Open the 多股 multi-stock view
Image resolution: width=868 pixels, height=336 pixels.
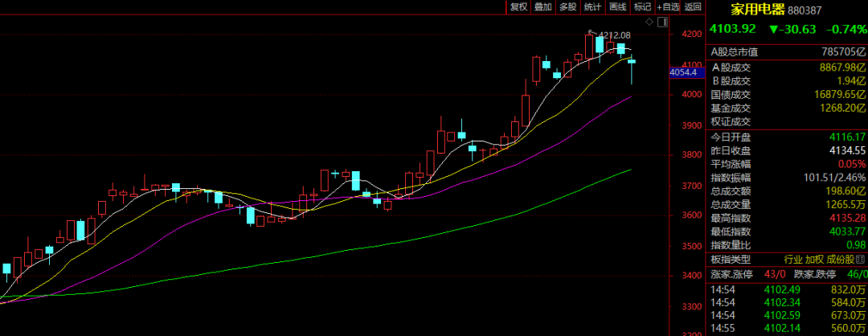click(x=567, y=6)
